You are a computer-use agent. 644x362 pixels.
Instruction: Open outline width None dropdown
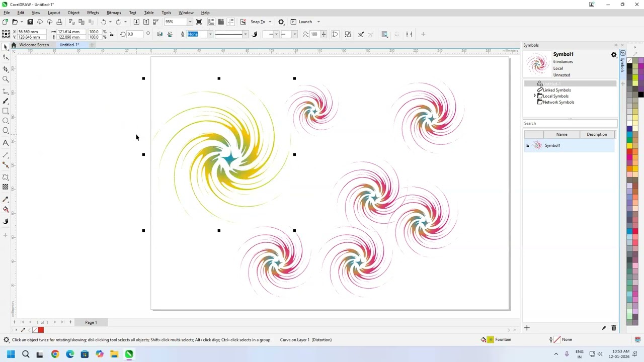(x=210, y=34)
